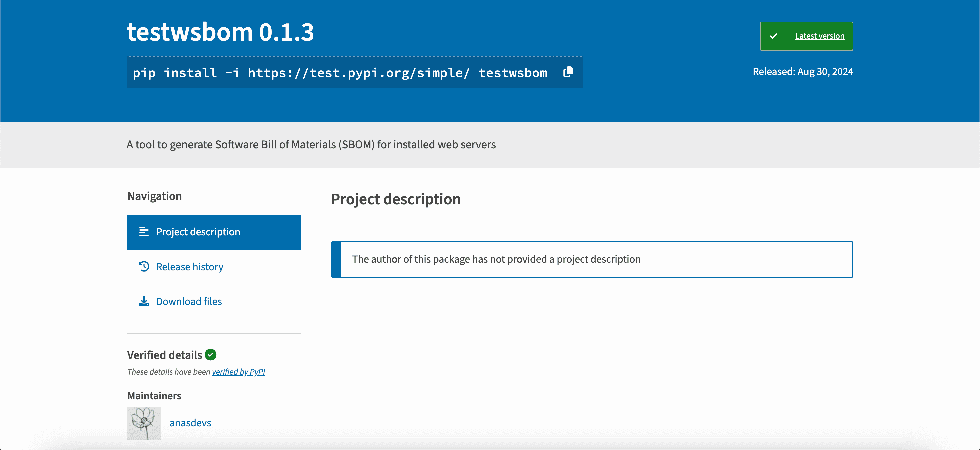The height and width of the screenshot is (450, 980).
Task: Select the Project description navigation tab
Action: 198,232
